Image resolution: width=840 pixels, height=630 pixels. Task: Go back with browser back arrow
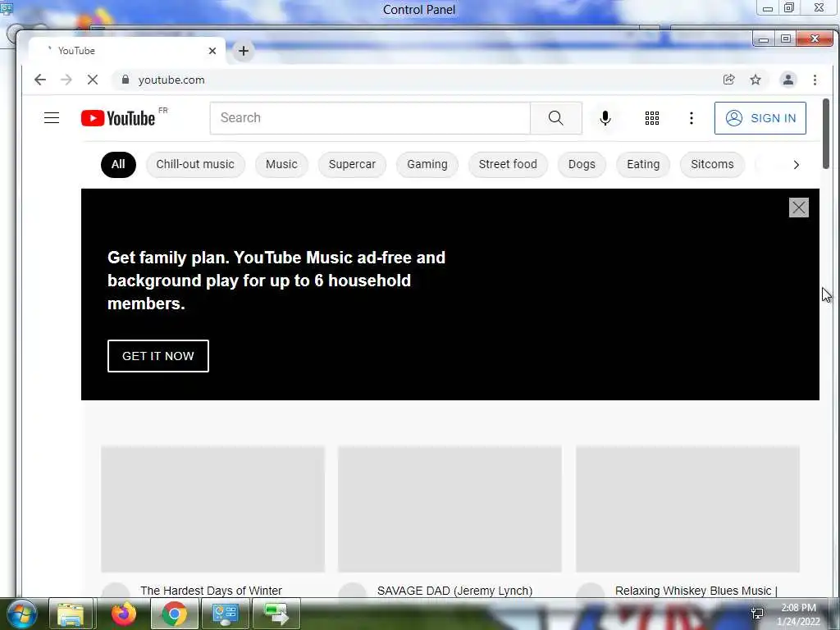[x=40, y=80]
